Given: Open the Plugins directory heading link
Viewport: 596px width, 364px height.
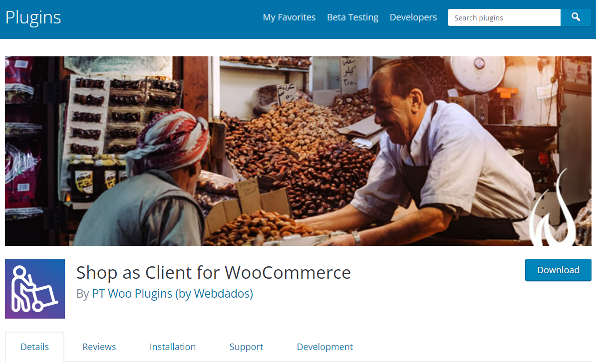Looking at the screenshot, I should click(x=33, y=17).
